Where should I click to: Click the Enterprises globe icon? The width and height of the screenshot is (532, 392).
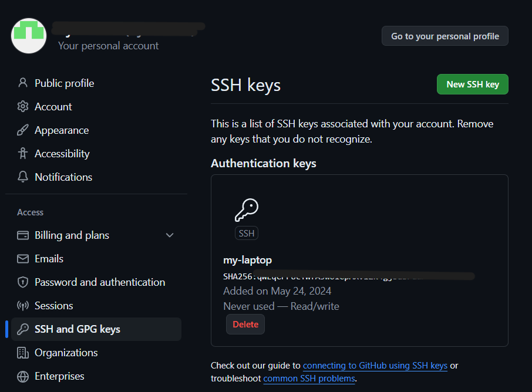point(22,376)
